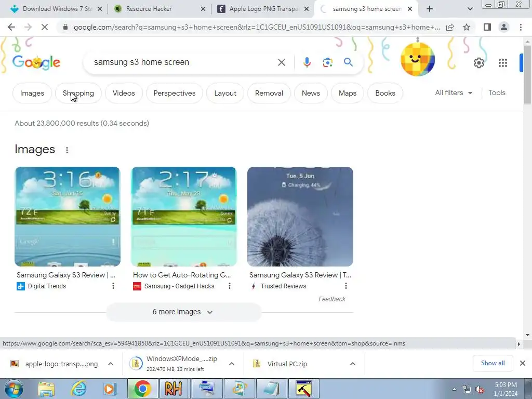Expand 6 more images
This screenshot has height=399, width=532.
click(x=183, y=312)
